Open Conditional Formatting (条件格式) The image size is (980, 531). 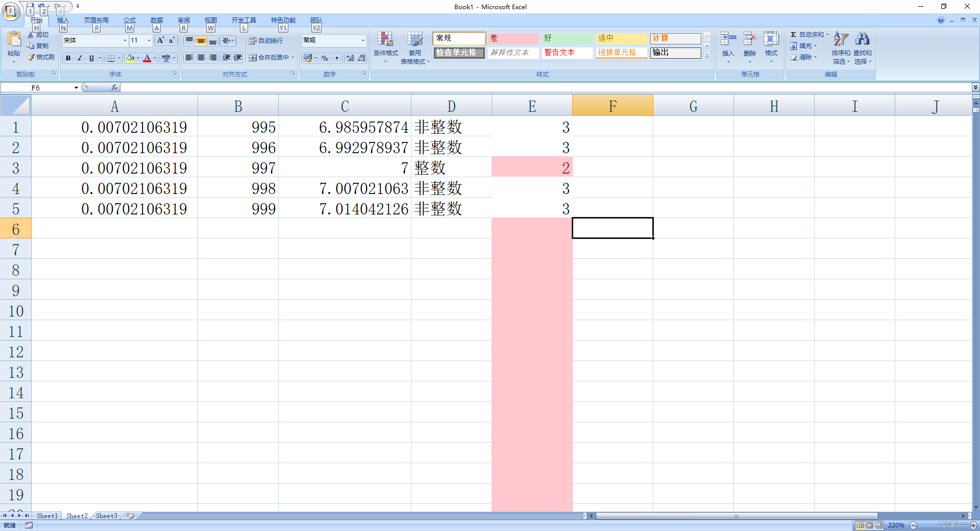pos(385,46)
